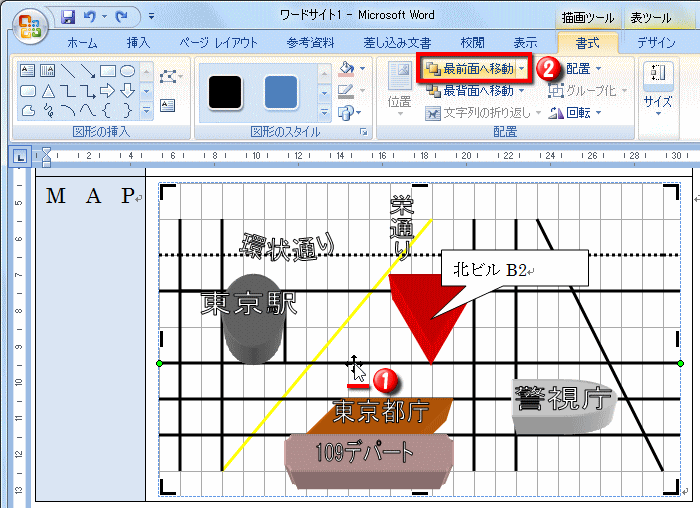The height and width of the screenshot is (508, 700).
Task: Open the デザイン table tools tab
Action: pos(656,43)
